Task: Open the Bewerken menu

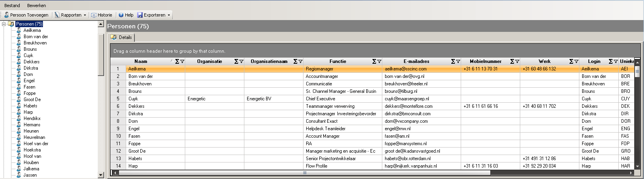Action: coord(37,6)
